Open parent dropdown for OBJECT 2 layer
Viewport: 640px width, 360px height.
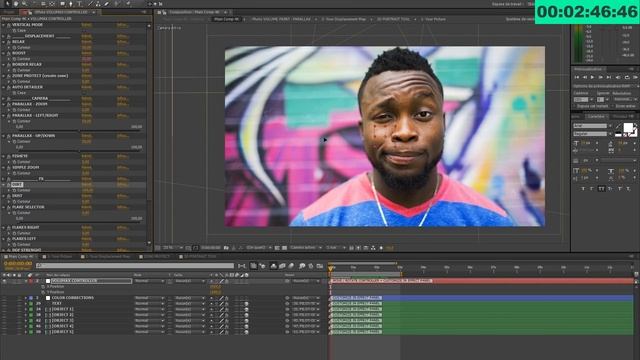(306, 315)
